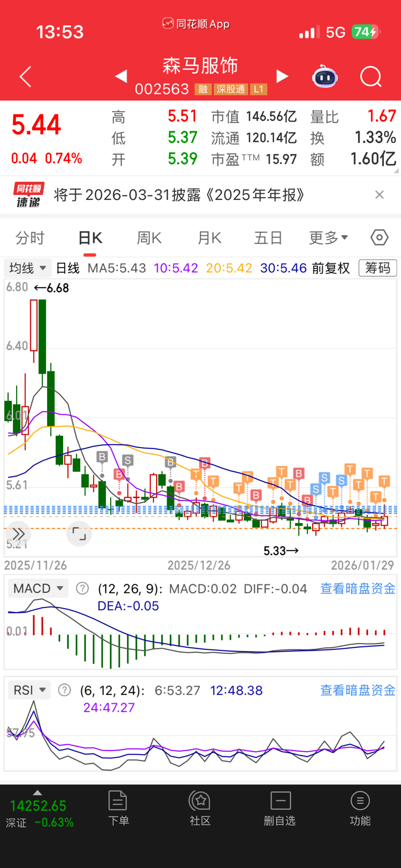Open the hexagon chart settings icon

(380, 237)
